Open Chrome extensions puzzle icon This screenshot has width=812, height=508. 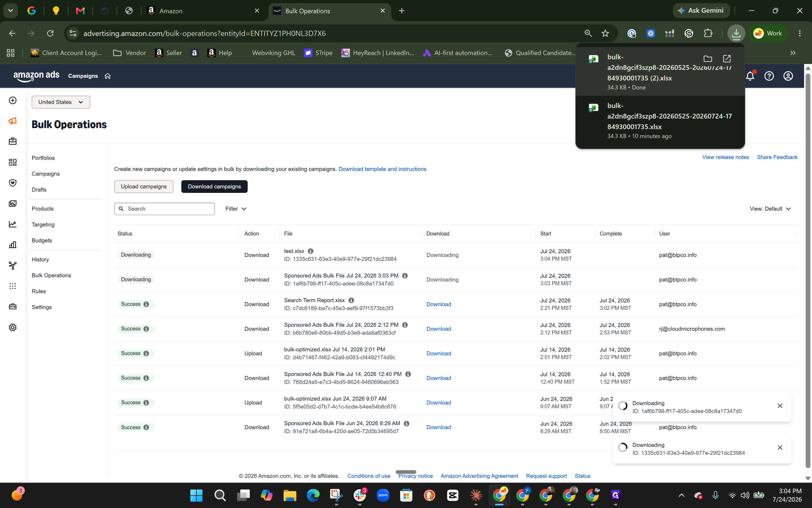click(708, 33)
